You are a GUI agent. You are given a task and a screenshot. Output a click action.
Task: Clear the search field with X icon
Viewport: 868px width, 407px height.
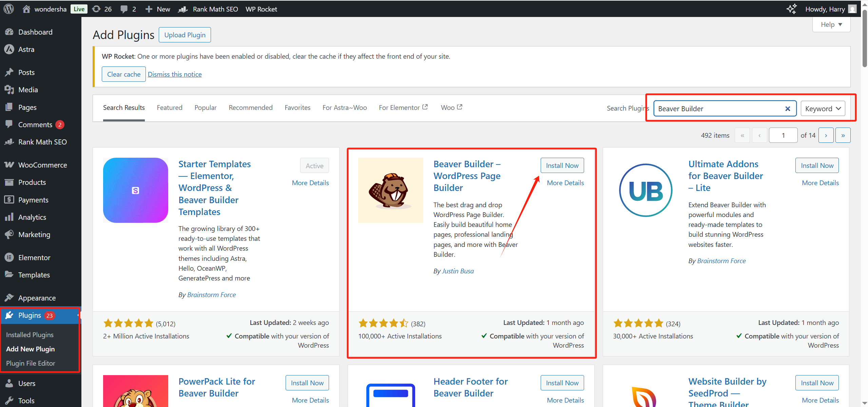(788, 109)
